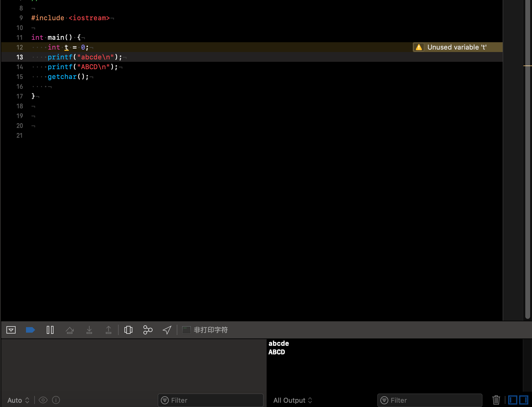This screenshot has width=532, height=407.
Task: Deactivate breakpoints with the blue arrow
Action: coord(30,330)
